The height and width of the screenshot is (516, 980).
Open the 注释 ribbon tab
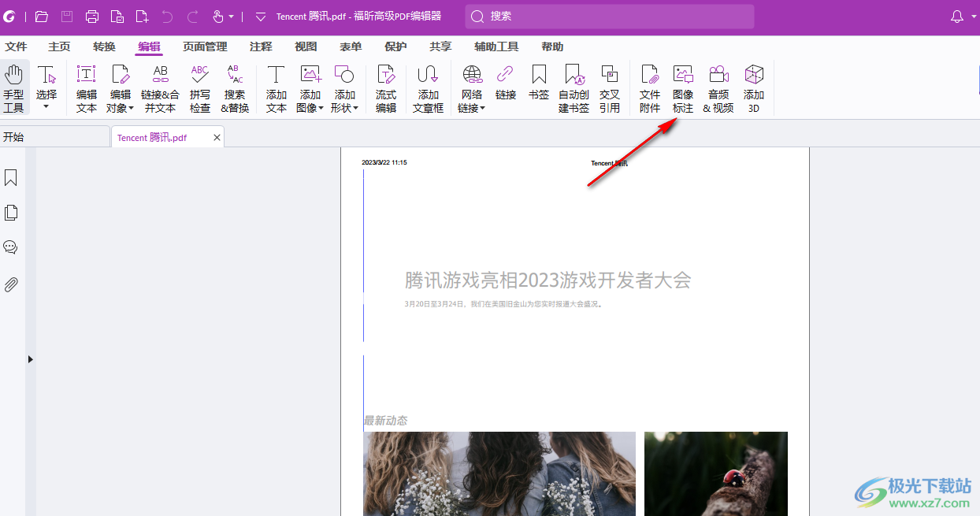(261, 47)
